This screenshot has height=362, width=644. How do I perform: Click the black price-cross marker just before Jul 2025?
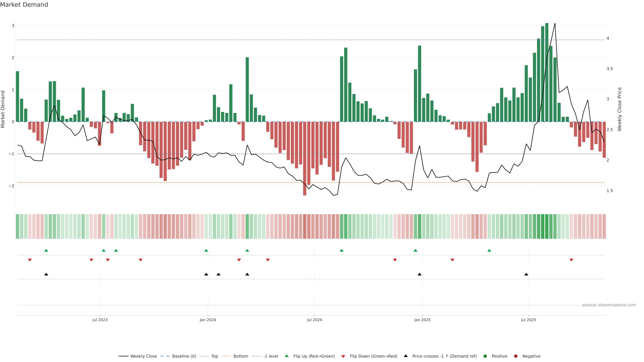coord(526,274)
